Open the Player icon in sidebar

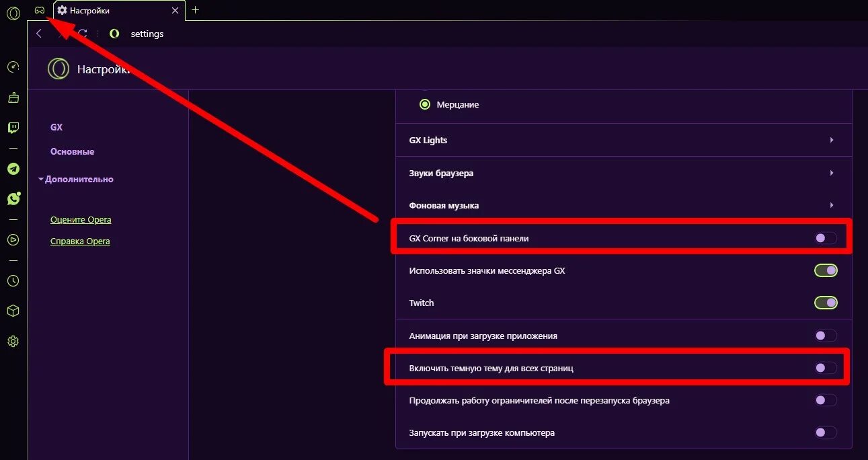click(x=13, y=239)
